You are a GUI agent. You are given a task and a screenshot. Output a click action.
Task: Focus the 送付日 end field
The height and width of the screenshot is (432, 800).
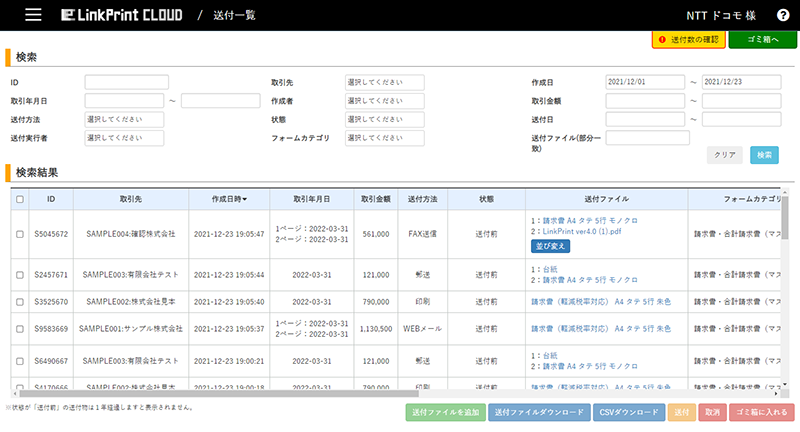pos(741,119)
